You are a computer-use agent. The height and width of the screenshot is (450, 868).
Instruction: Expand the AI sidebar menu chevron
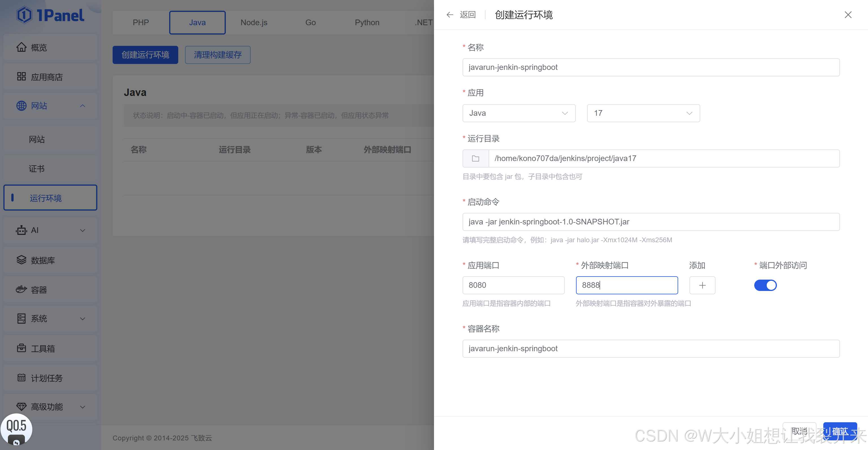click(82, 230)
